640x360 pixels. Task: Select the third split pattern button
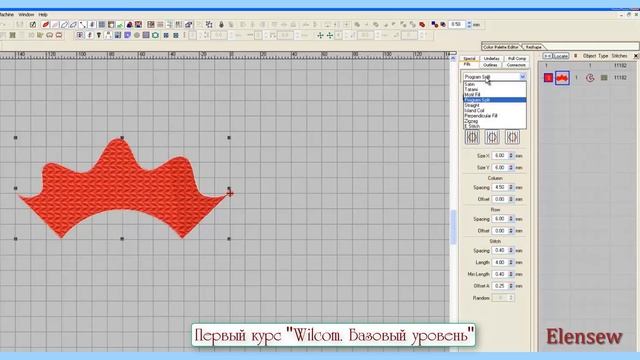click(512, 137)
